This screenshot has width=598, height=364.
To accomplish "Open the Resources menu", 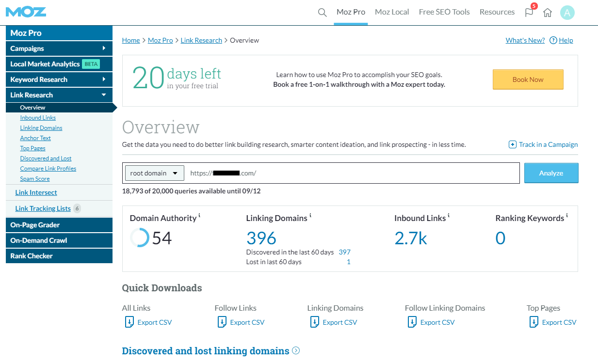I will tap(497, 12).
